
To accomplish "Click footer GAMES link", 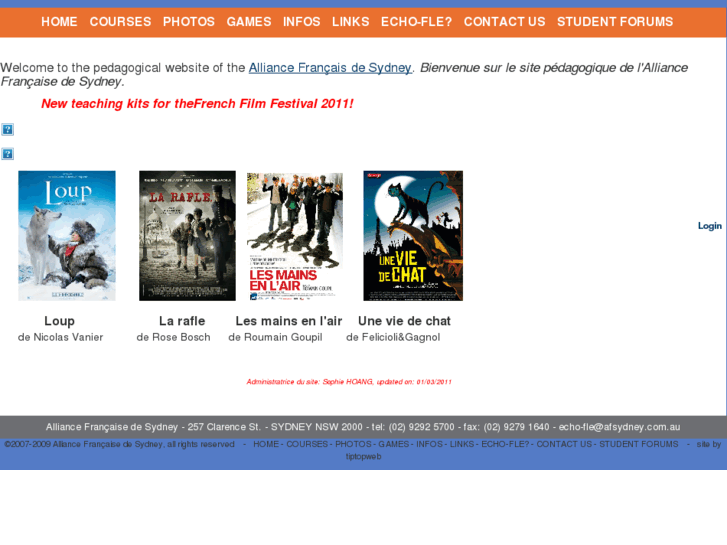I will click(394, 444).
